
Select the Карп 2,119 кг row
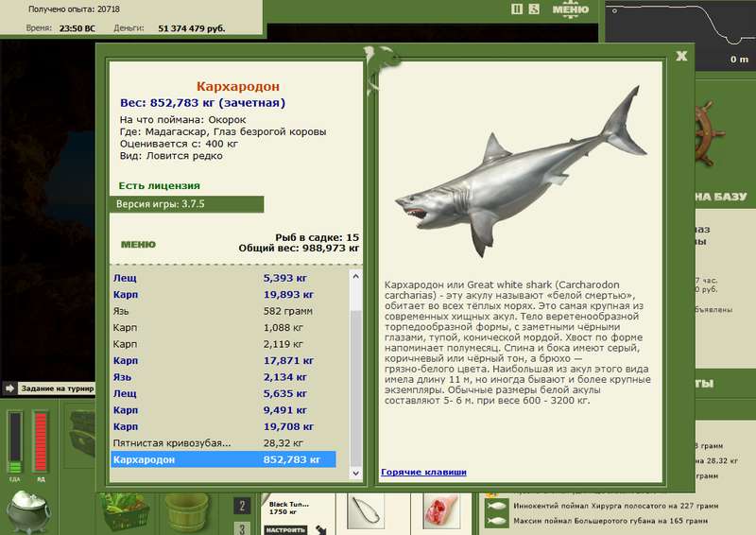point(223,344)
